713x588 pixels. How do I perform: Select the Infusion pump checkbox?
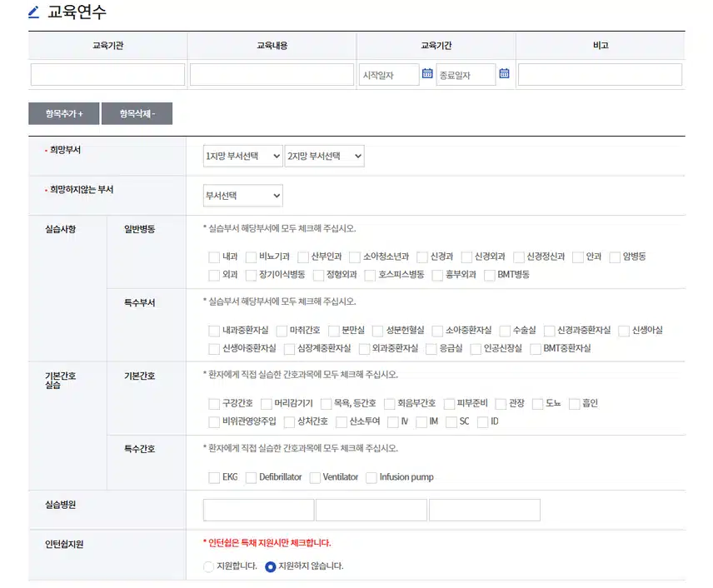(371, 477)
